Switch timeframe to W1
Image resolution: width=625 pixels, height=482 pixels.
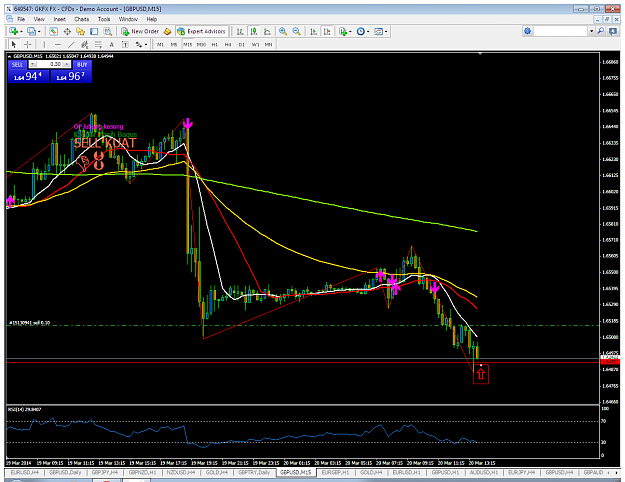[256, 45]
